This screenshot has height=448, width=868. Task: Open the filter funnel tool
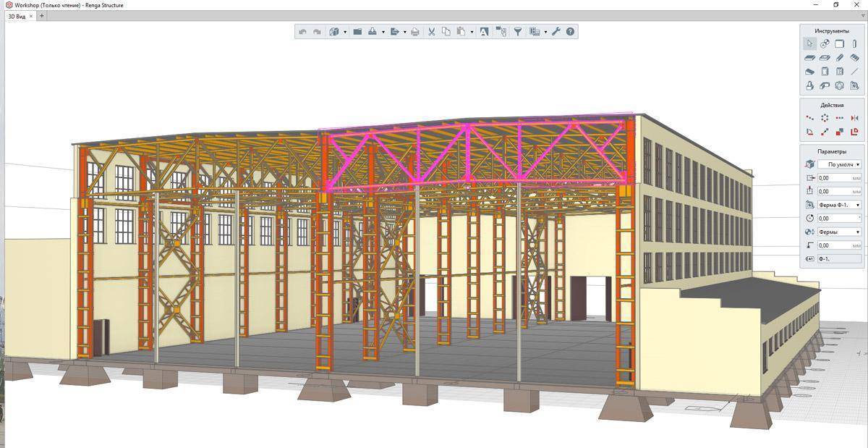pyautogui.click(x=518, y=32)
